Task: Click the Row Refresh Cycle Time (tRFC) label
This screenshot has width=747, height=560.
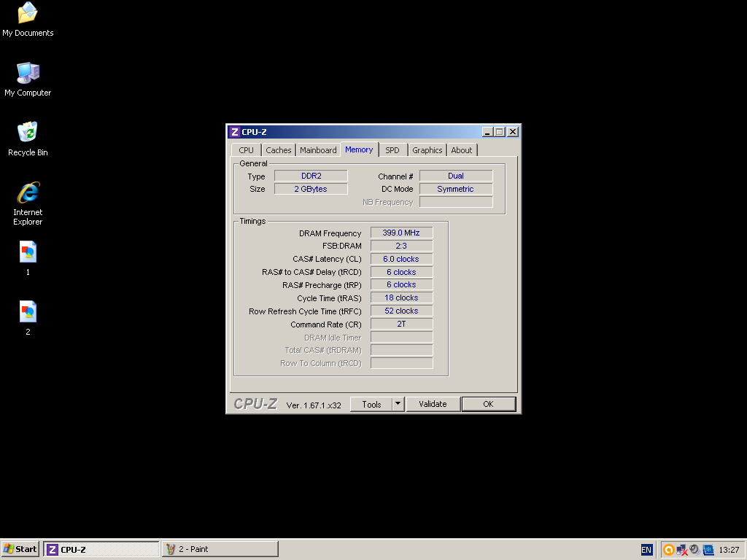Action: point(305,311)
